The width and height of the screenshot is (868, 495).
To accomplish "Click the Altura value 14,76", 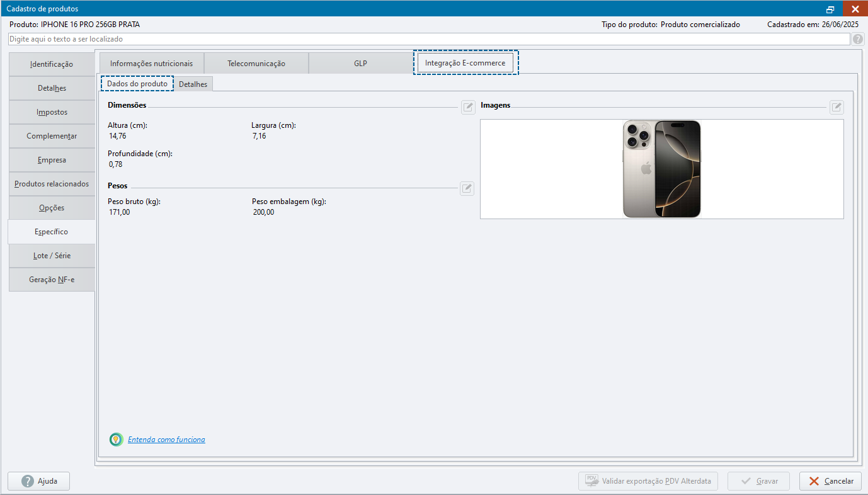I will click(x=118, y=135).
